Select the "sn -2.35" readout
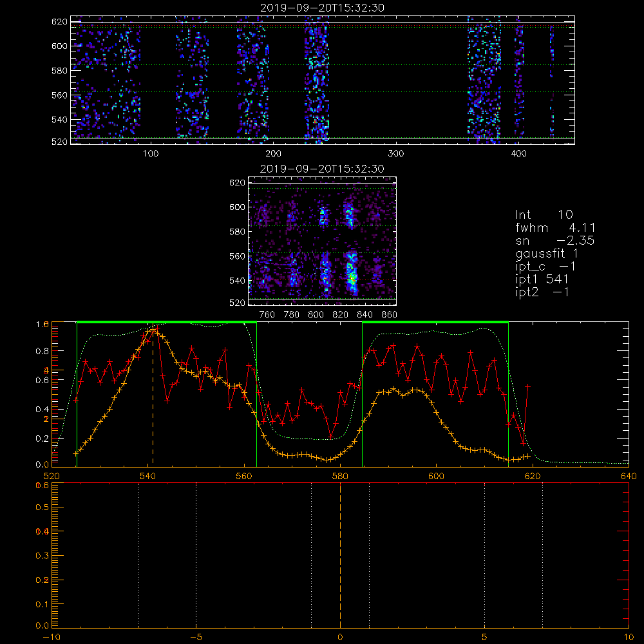644x644 pixels. [x=554, y=240]
